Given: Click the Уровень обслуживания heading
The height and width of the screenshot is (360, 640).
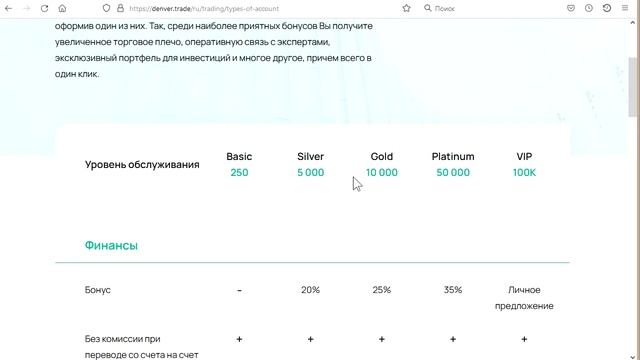Looking at the screenshot, I should pos(142,164).
